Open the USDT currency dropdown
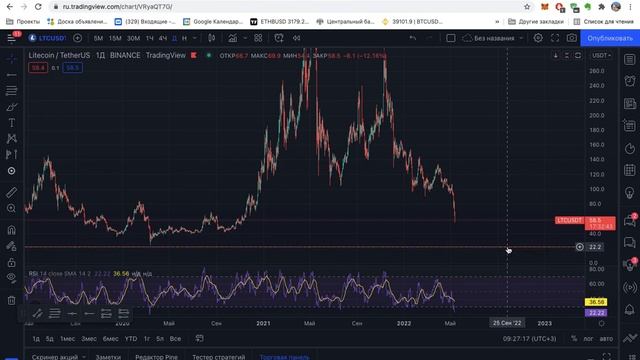This screenshot has width=640, height=360. click(602, 56)
